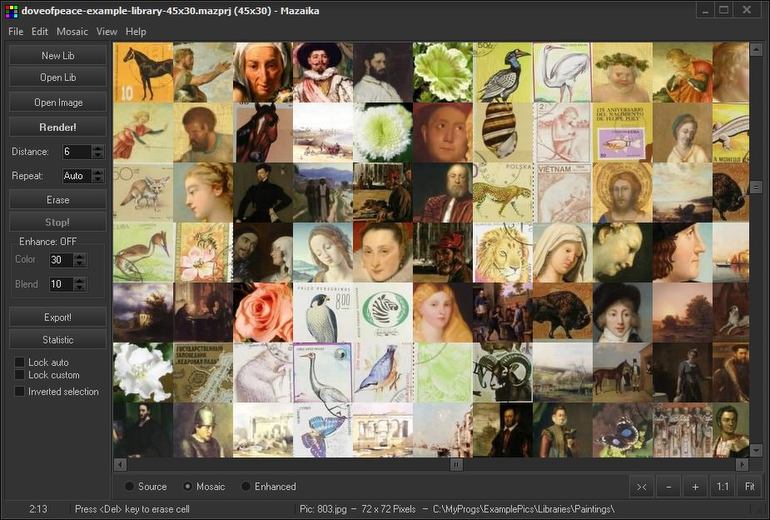The image size is (770, 520).
Task: Click the Open Lib button
Action: click(58, 77)
